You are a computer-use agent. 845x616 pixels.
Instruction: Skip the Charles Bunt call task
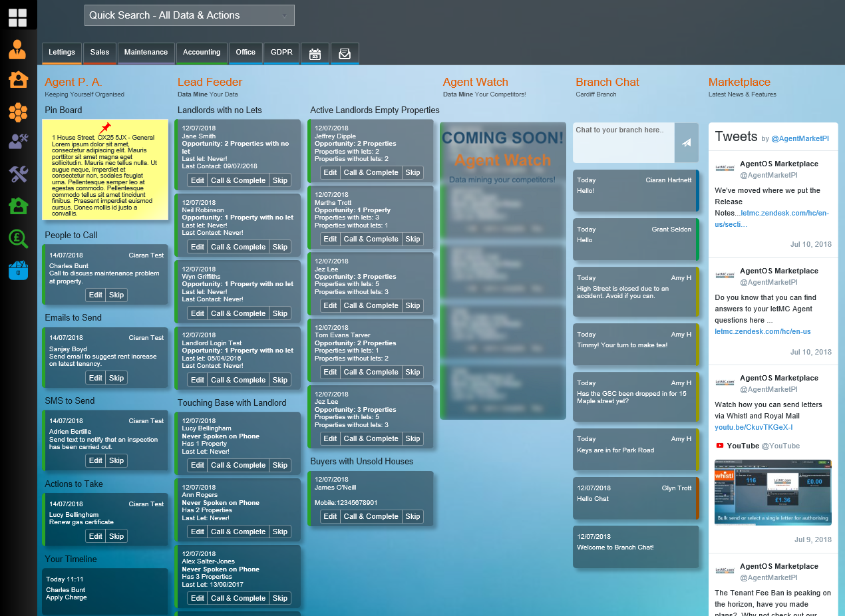click(116, 295)
